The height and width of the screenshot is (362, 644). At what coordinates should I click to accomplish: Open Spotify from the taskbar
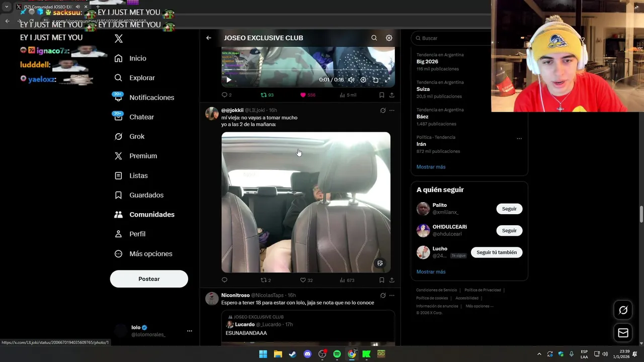[x=337, y=354]
